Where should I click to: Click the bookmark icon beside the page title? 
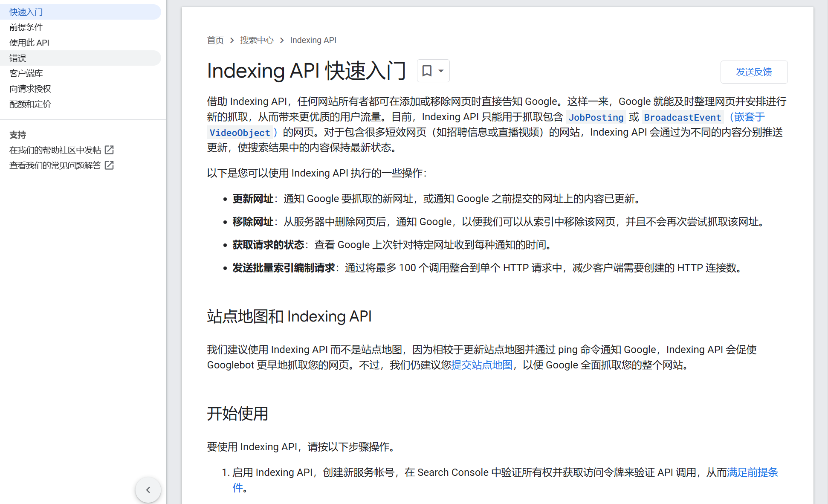(427, 71)
